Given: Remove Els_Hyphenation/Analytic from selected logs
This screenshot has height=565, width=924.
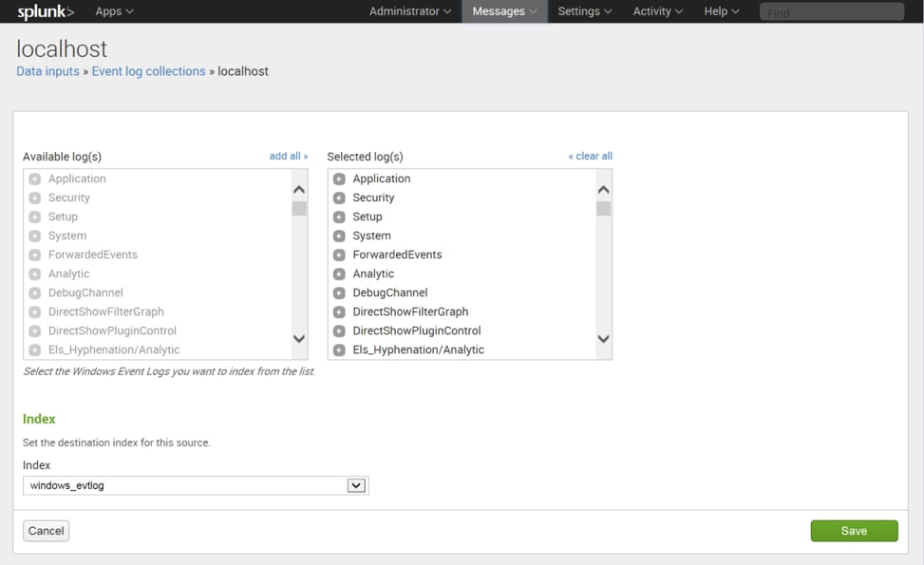Looking at the screenshot, I should [x=339, y=350].
